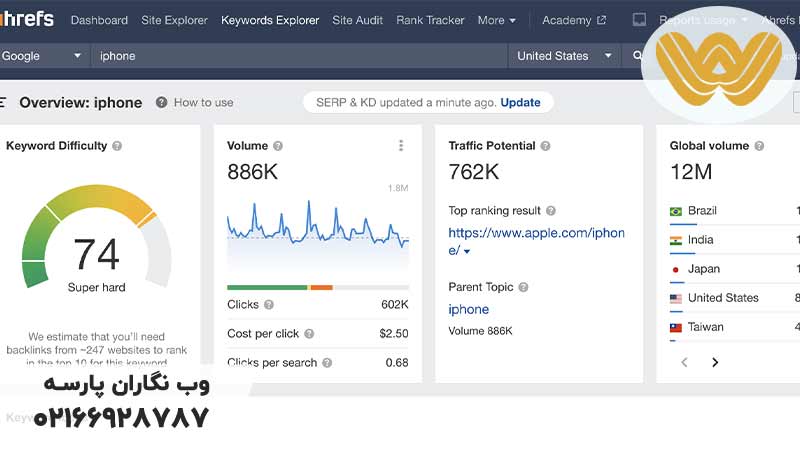This screenshot has height=450, width=800.
Task: Click the $2.50 cost per click value
Action: pos(393,334)
